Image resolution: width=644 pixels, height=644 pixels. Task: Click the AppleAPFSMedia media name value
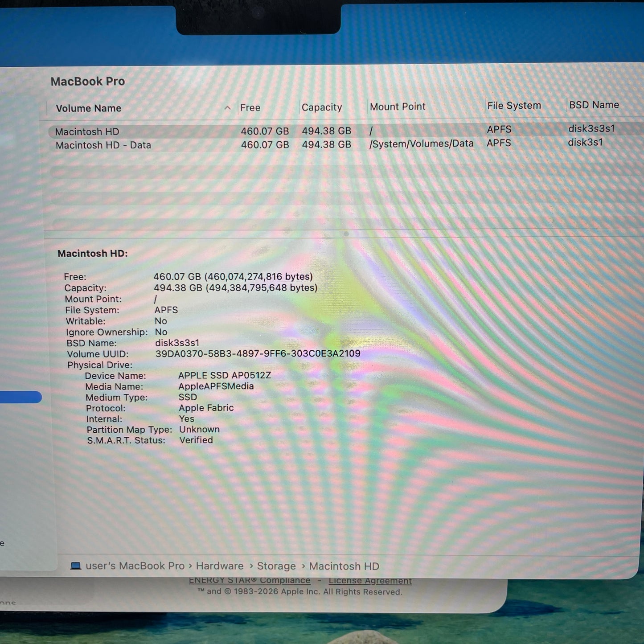216,386
